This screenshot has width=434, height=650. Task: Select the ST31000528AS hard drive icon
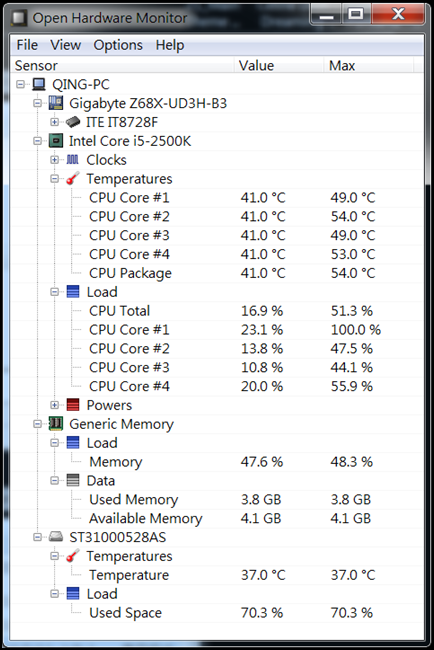pyautogui.click(x=56, y=537)
